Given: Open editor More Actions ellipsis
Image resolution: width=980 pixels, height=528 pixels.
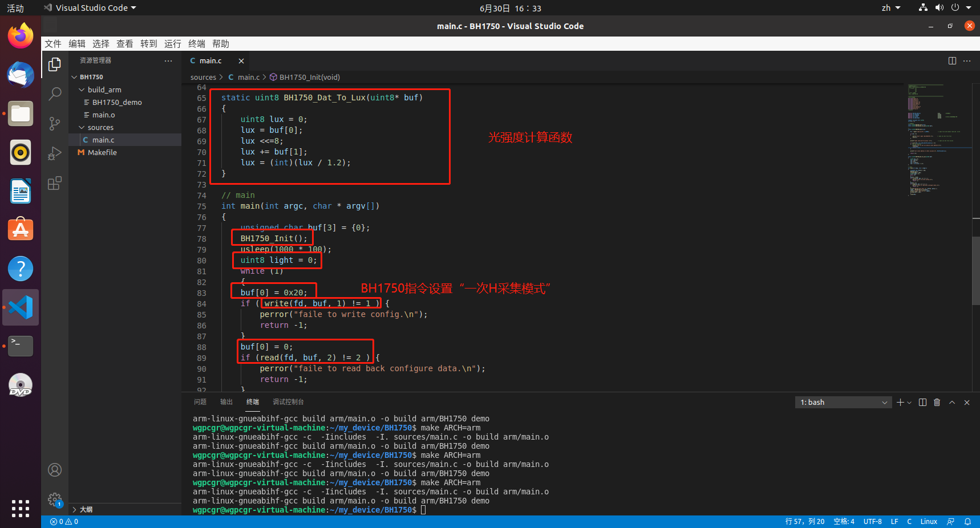Looking at the screenshot, I should pyautogui.click(x=967, y=61).
